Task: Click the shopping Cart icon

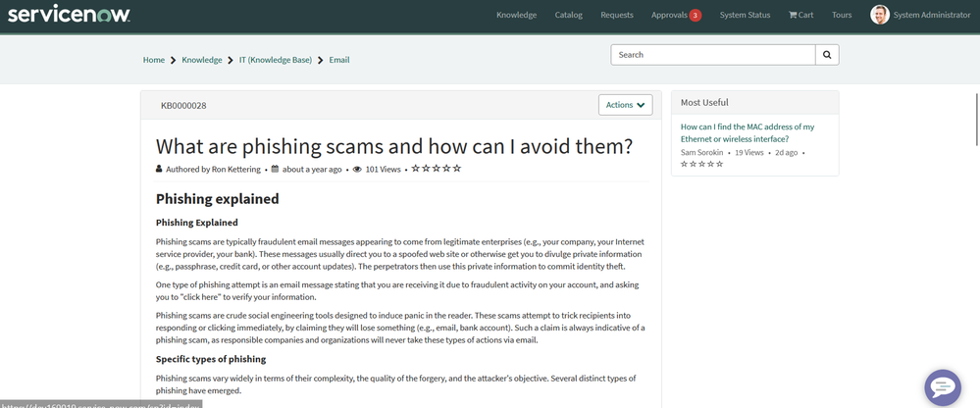Action: [x=800, y=15]
